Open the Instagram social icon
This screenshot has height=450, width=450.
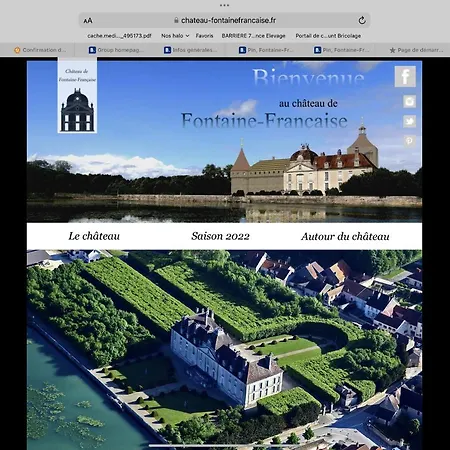409,101
